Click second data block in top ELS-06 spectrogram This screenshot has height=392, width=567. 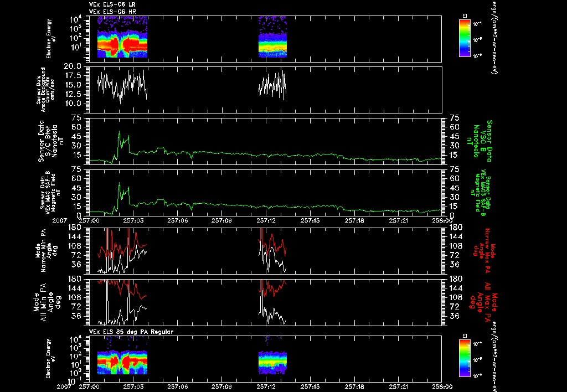(x=272, y=37)
